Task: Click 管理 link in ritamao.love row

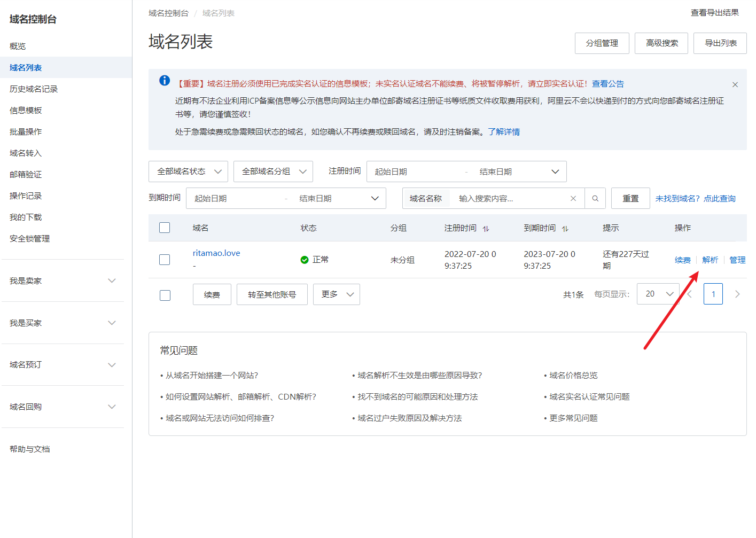Action: 737,260
